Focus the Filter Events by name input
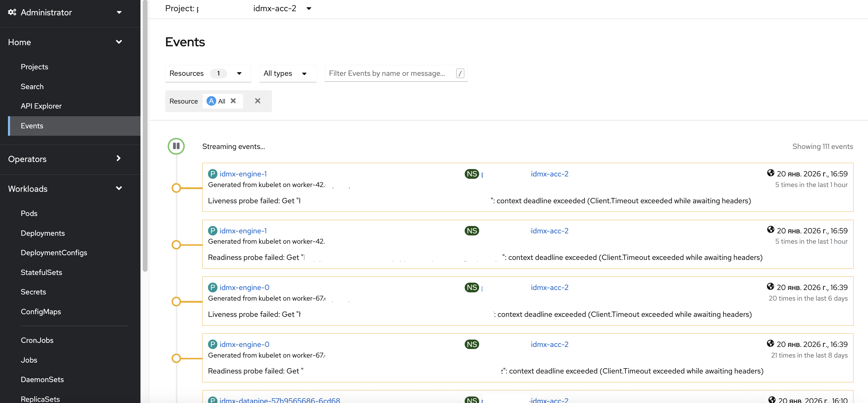Screen dimensions: 868x403 [x=391, y=73]
